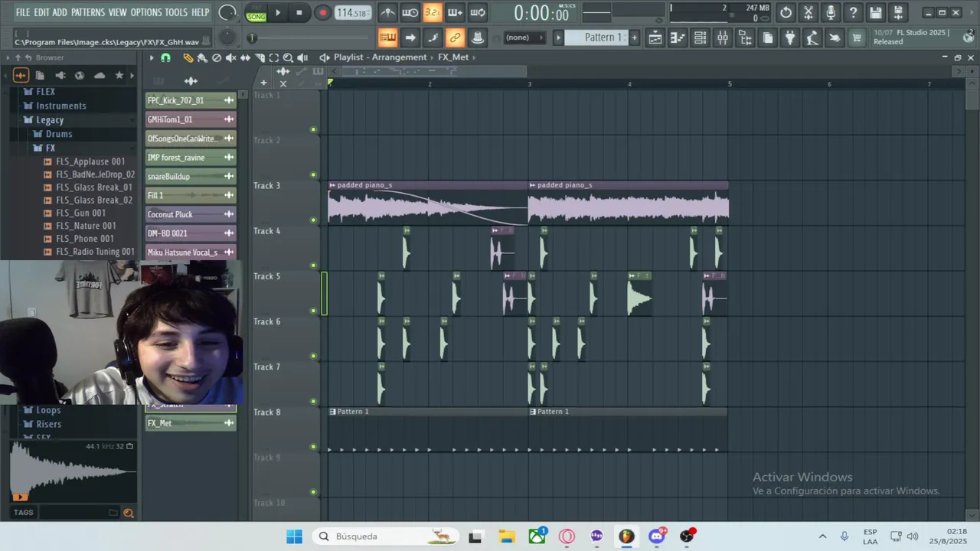Expand the Drums folder in browser

[53, 134]
